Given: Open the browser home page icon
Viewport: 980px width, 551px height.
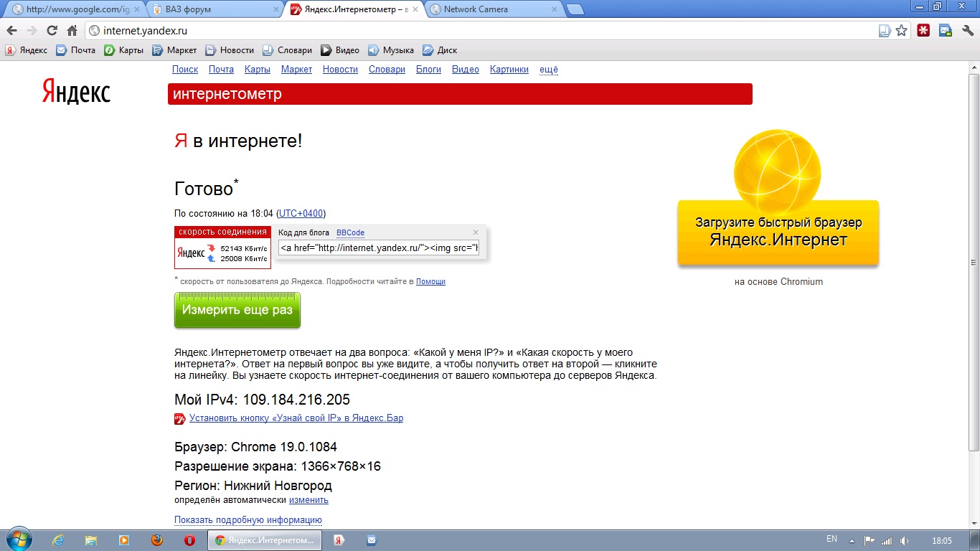Looking at the screenshot, I should [72, 31].
